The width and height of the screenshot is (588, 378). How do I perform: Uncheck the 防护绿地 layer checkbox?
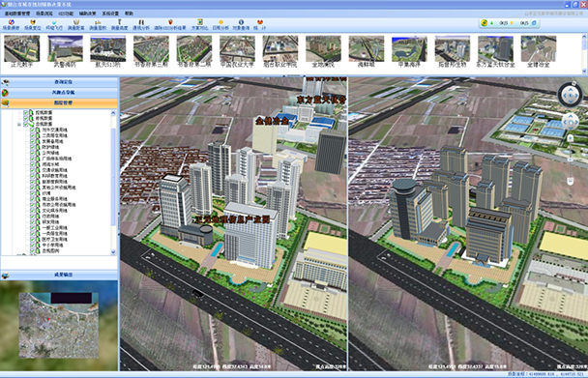[x=33, y=147]
